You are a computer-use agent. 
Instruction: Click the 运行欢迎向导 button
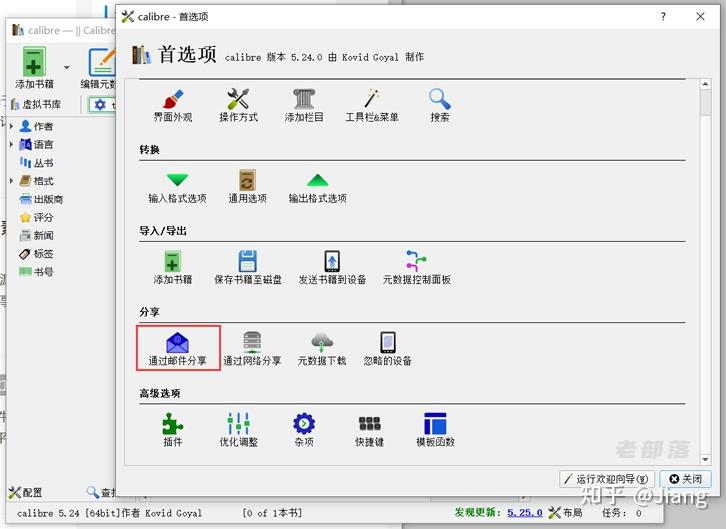607,479
